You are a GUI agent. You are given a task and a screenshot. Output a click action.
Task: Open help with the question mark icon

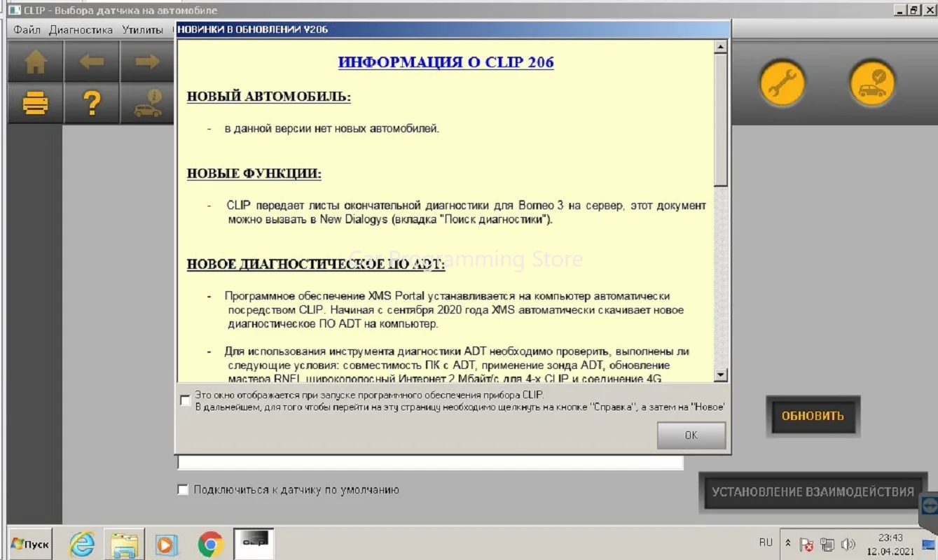(92, 104)
